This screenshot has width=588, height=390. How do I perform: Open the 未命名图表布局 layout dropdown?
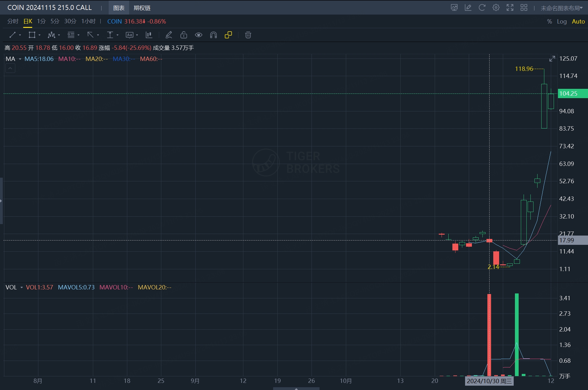point(562,8)
